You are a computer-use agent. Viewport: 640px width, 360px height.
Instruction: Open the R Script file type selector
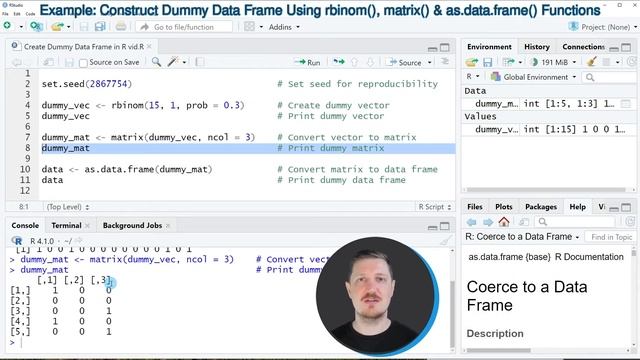435,207
